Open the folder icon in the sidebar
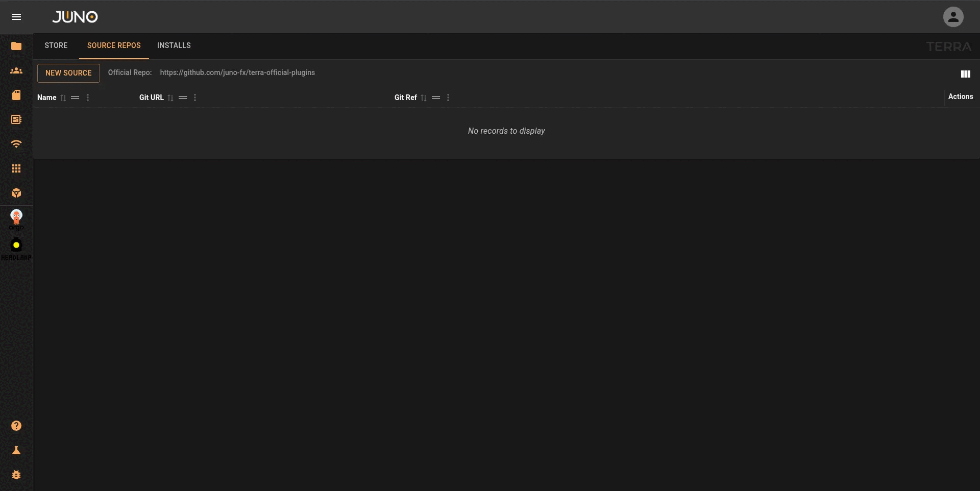 (x=16, y=46)
